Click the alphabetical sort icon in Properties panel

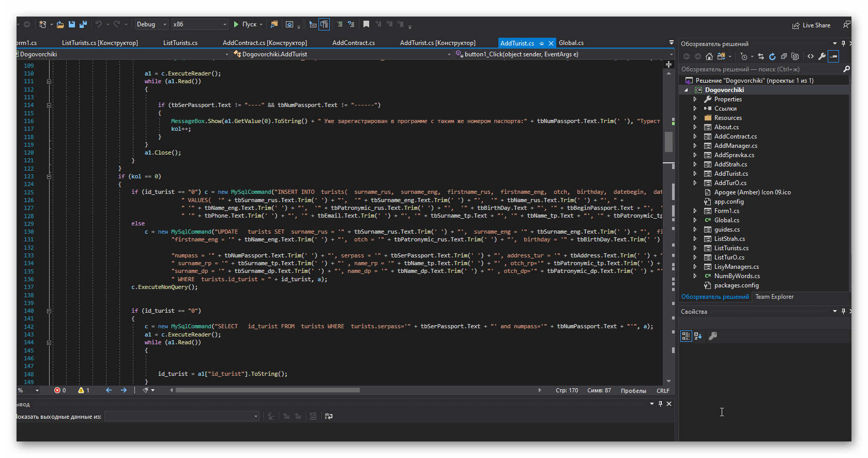pos(698,336)
